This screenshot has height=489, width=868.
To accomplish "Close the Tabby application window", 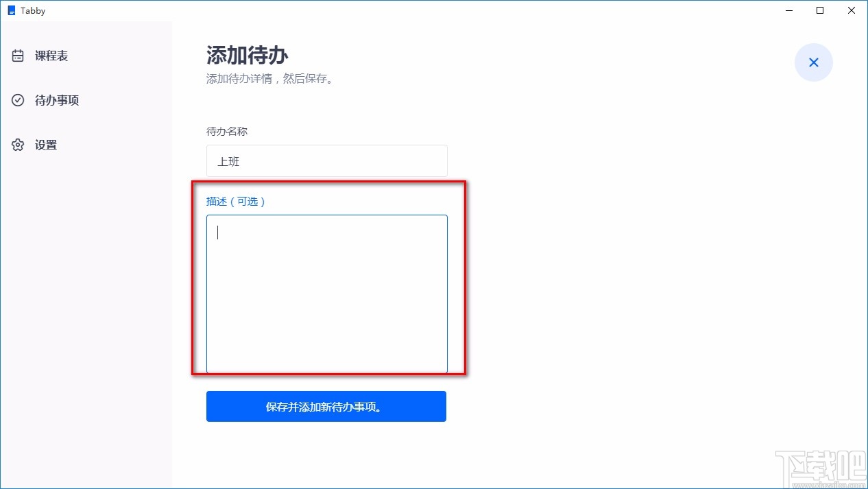I will (851, 10).
